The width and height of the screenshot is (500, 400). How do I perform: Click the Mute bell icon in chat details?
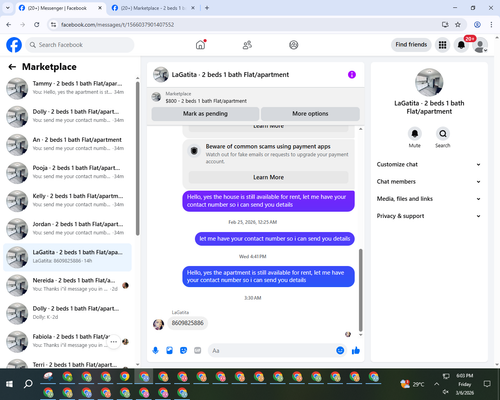click(415, 134)
